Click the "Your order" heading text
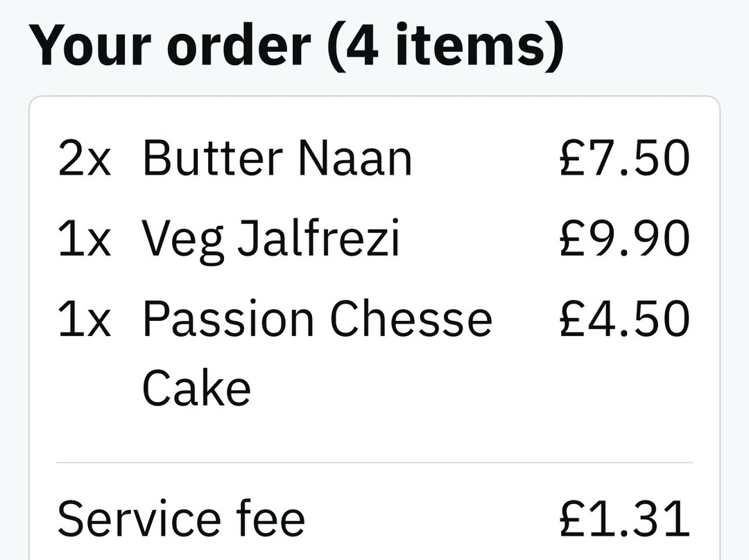Image resolution: width=749 pixels, height=560 pixels. coord(170,45)
